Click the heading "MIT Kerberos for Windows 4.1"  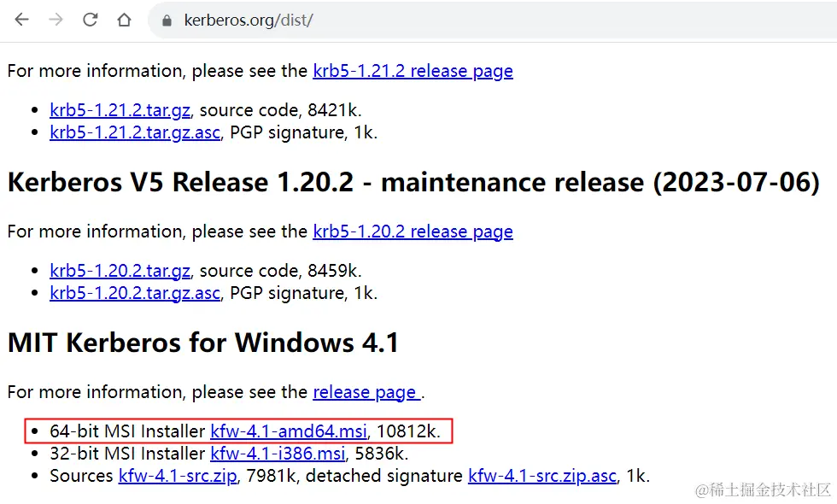pyautogui.click(x=203, y=343)
